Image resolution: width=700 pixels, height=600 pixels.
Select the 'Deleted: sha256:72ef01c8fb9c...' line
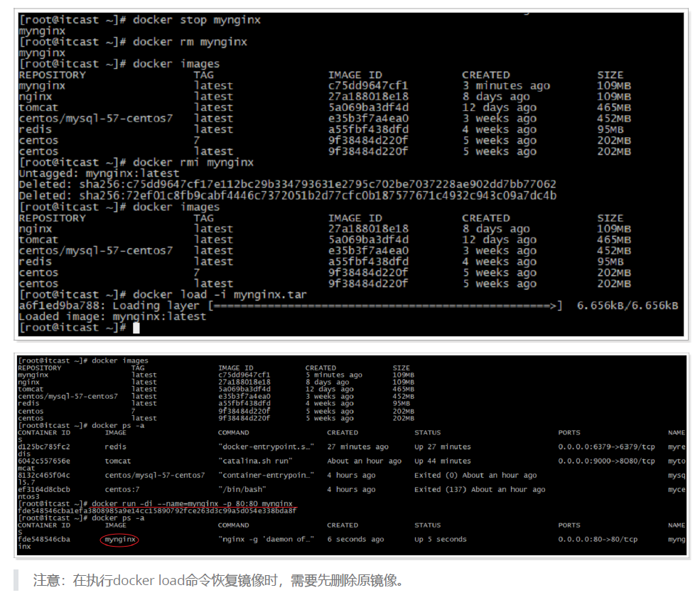point(288,195)
